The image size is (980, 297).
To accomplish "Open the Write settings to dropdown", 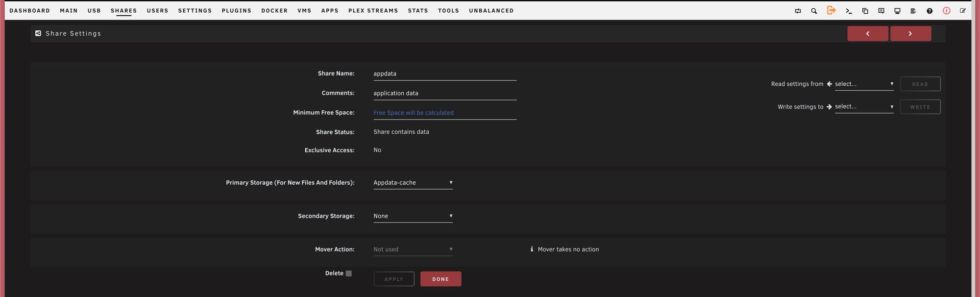I will [x=863, y=106].
